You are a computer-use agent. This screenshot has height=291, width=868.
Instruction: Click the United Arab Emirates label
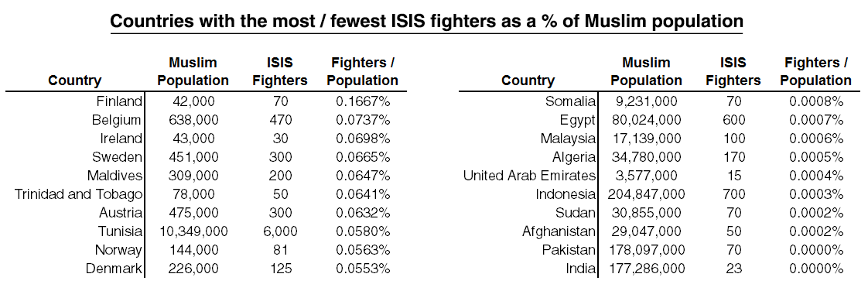529,176
